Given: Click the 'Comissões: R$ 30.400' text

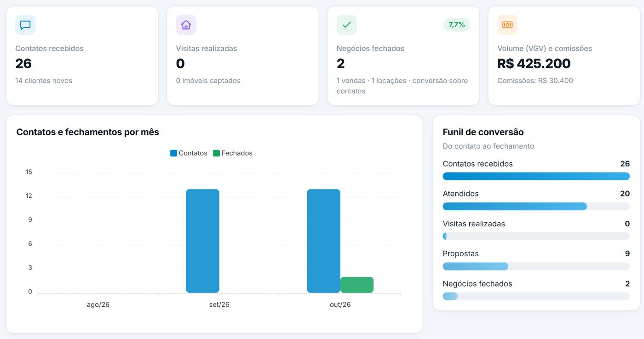Looking at the screenshot, I should 535,80.
